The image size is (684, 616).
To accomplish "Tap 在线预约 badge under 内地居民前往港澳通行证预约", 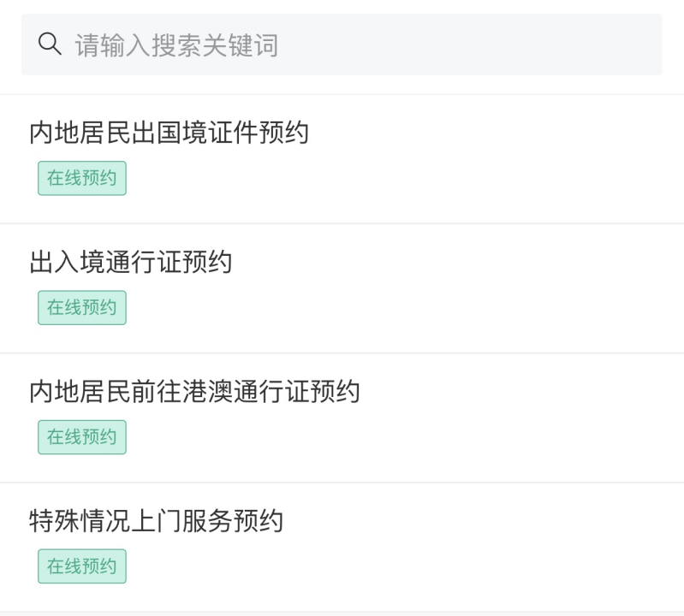I will [x=82, y=437].
